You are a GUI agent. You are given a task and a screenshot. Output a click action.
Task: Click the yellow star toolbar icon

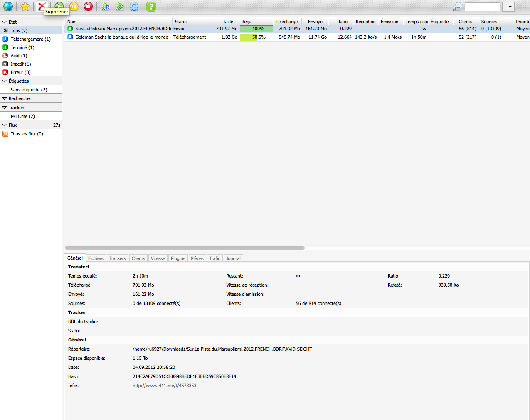coord(25,7)
